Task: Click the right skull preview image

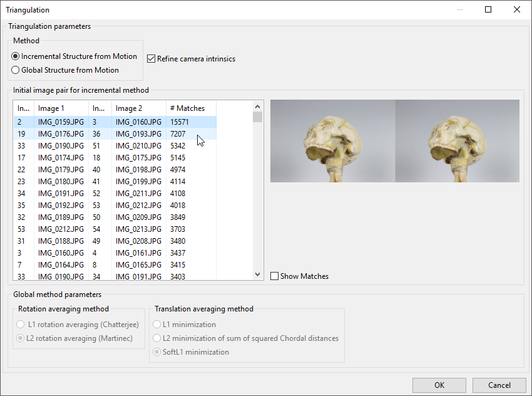Action: tap(457, 141)
